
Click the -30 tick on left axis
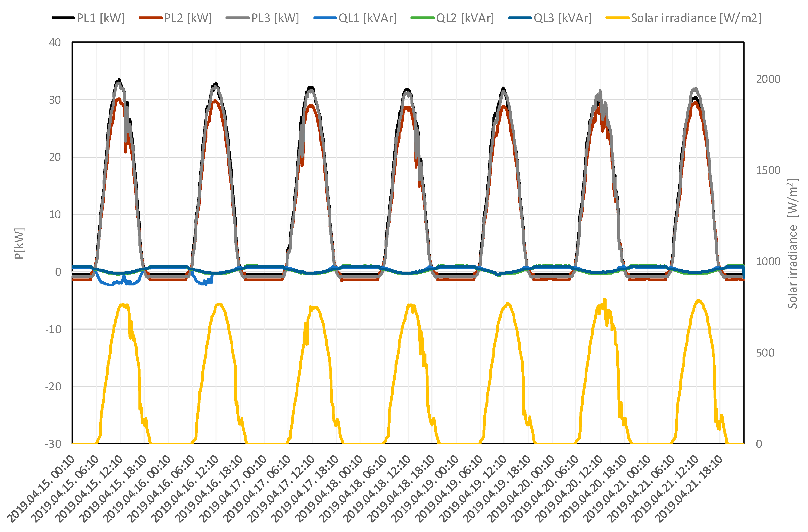click(x=53, y=444)
